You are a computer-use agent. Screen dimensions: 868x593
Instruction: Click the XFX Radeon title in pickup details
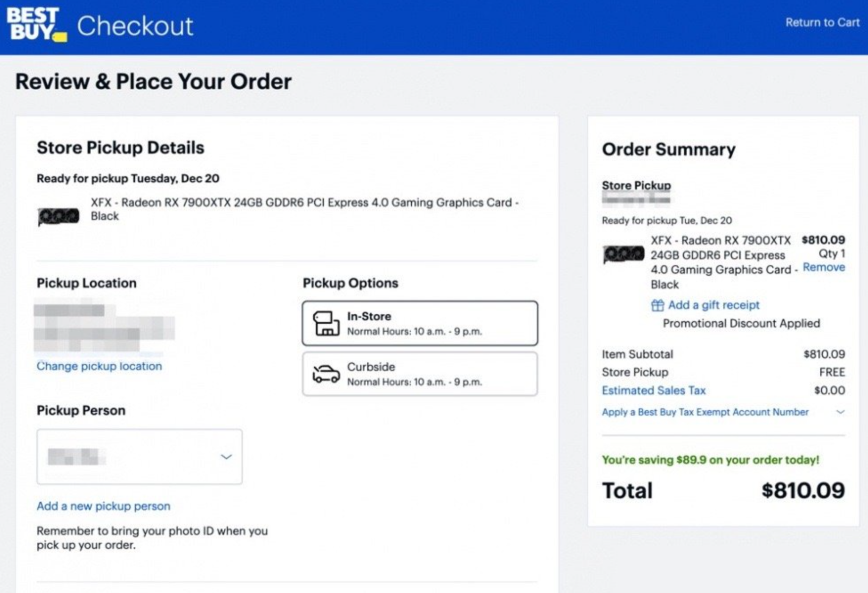304,203
